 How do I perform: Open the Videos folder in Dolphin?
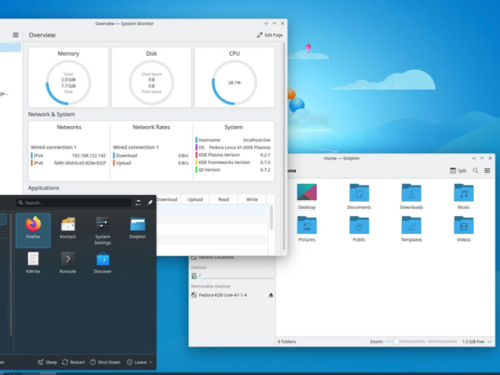click(464, 229)
